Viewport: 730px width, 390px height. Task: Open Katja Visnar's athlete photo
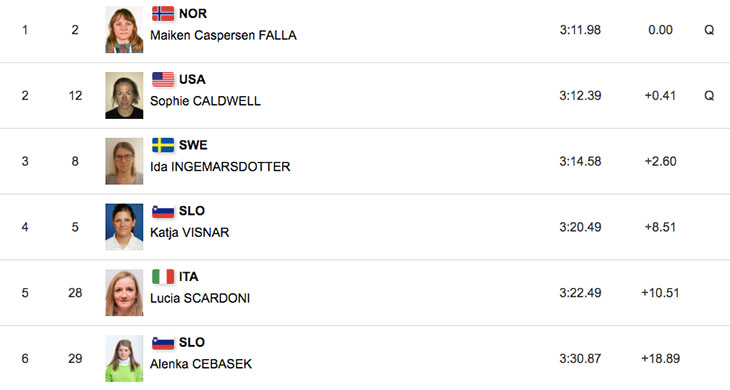click(124, 227)
